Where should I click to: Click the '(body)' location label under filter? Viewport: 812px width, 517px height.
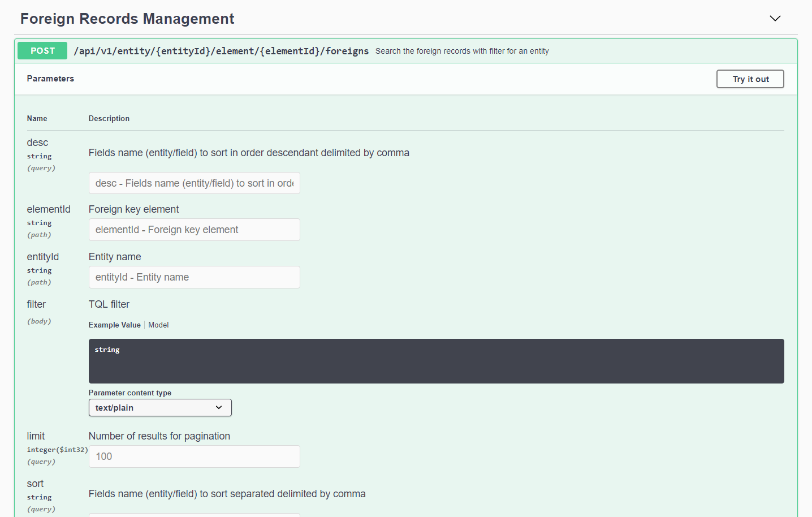click(x=39, y=321)
